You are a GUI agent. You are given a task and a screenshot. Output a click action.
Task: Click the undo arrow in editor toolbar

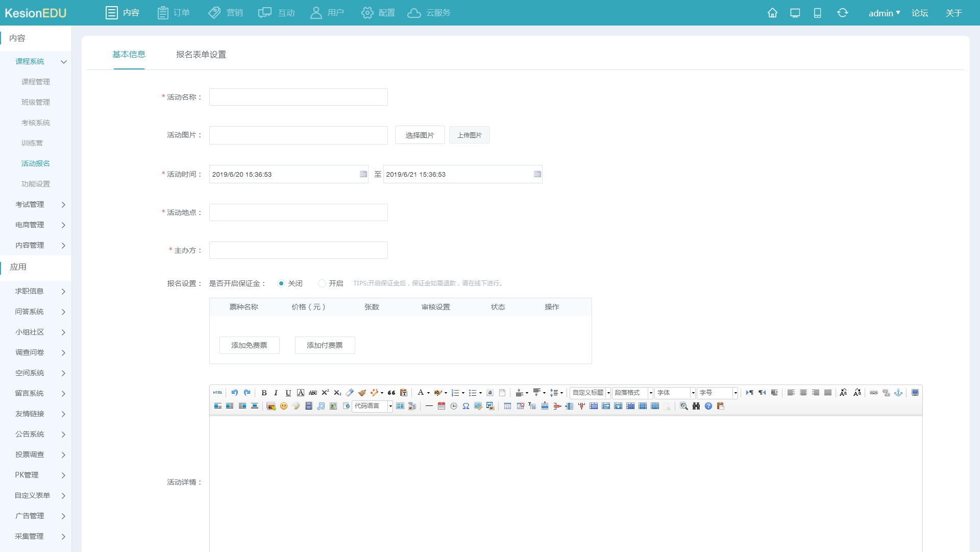tap(234, 393)
